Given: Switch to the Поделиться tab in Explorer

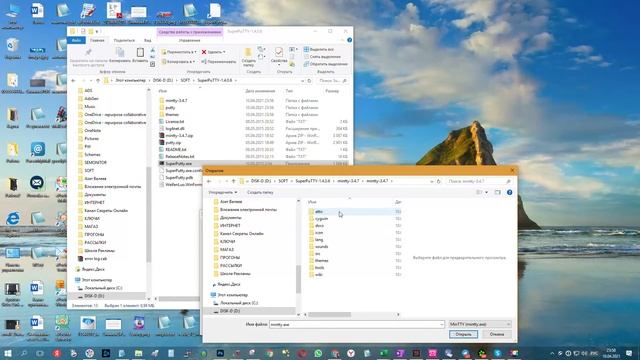Looking at the screenshot, I should coord(124,40).
